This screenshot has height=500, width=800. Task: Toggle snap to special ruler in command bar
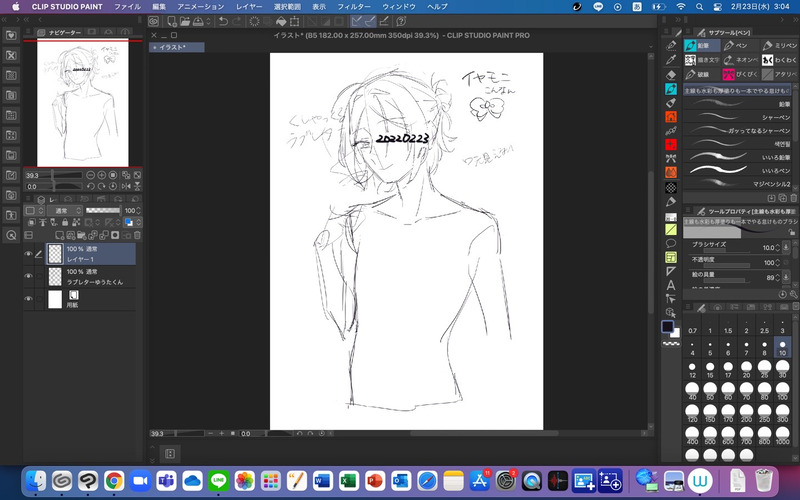coord(370,21)
